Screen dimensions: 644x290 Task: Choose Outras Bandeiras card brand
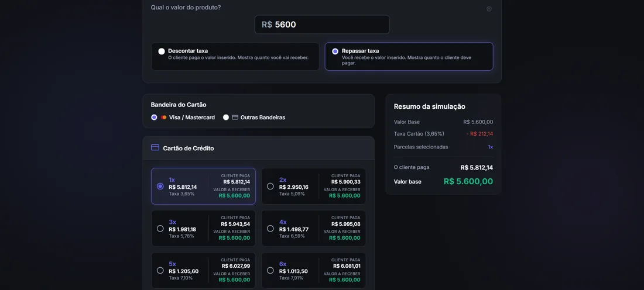[254, 118]
